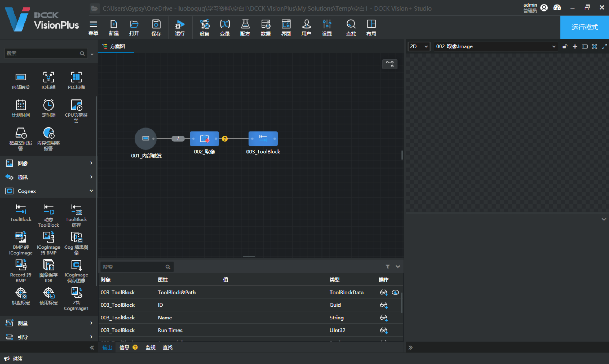Select the 图像保存IDB tool
The image size is (609, 364).
(48, 271)
